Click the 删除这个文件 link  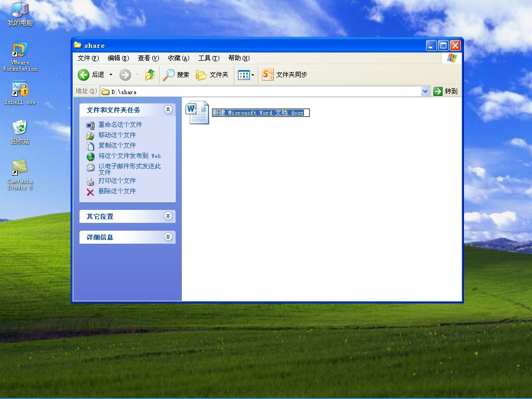click(x=117, y=191)
